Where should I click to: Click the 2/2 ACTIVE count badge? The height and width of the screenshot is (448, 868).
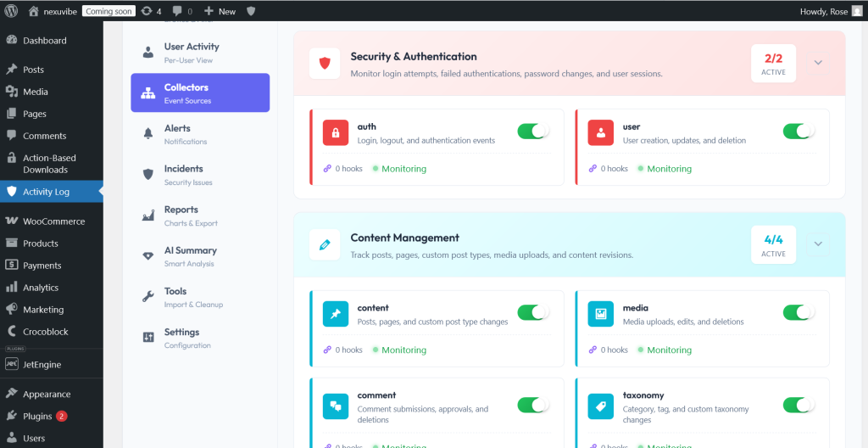pos(773,63)
